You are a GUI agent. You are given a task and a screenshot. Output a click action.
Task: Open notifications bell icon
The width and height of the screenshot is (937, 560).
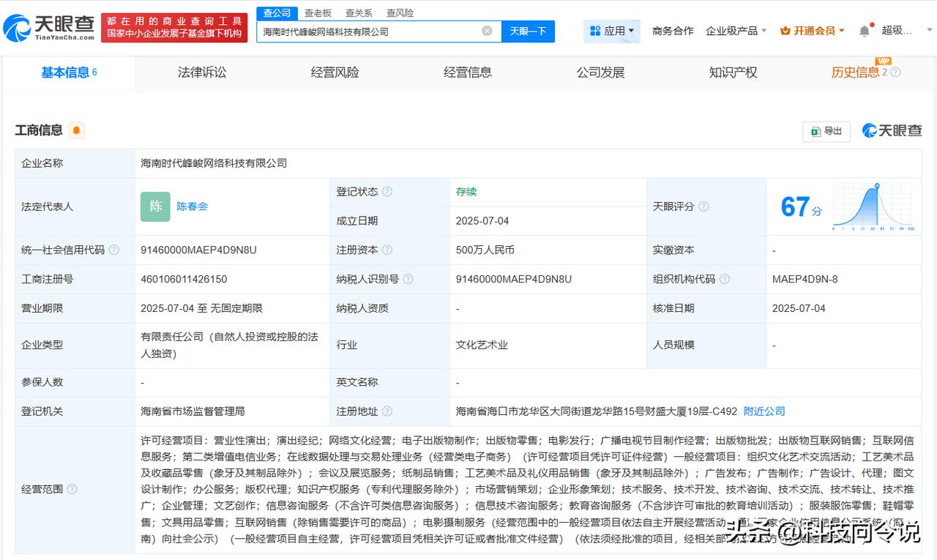(865, 31)
